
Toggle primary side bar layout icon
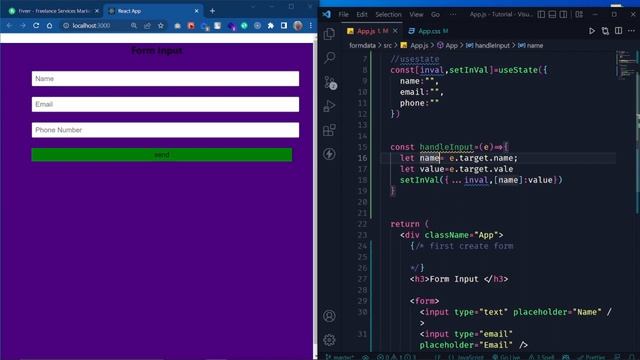pyautogui.click(x=541, y=15)
